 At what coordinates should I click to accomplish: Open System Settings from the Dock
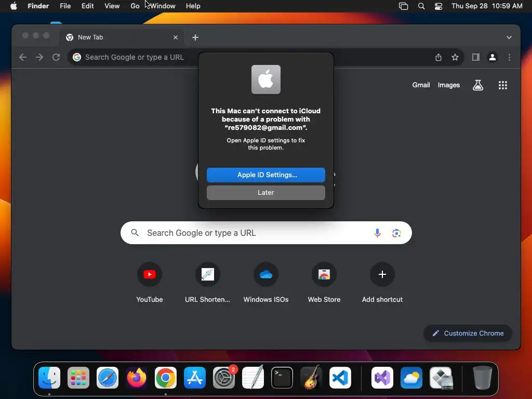click(x=224, y=378)
